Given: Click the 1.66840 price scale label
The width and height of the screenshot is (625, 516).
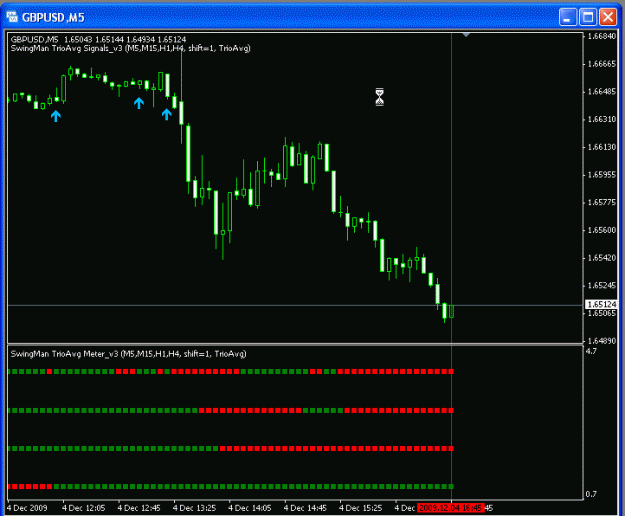Looking at the screenshot, I should click(602, 36).
